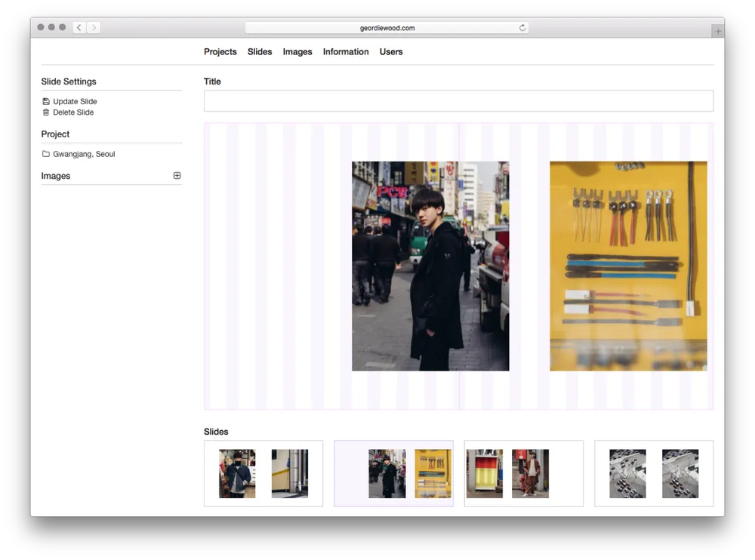Click the trash icon beside Delete Slide
755x560 pixels.
pos(46,112)
